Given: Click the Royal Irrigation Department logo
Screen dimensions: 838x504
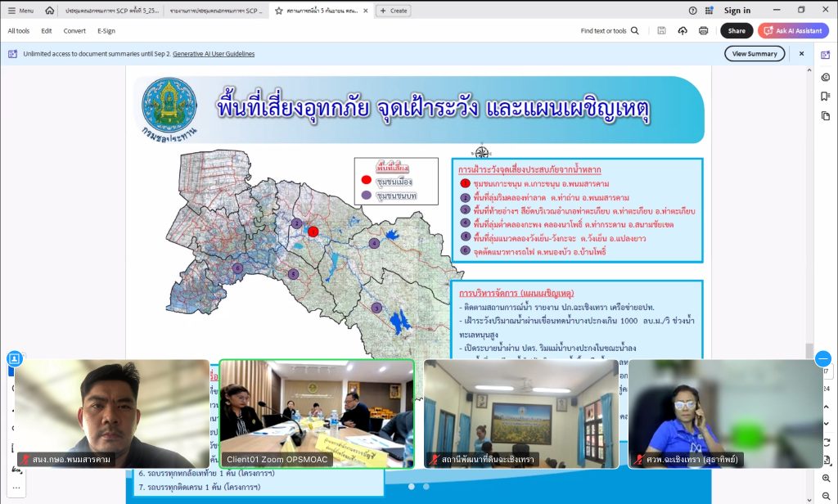Looking at the screenshot, I should (169, 110).
